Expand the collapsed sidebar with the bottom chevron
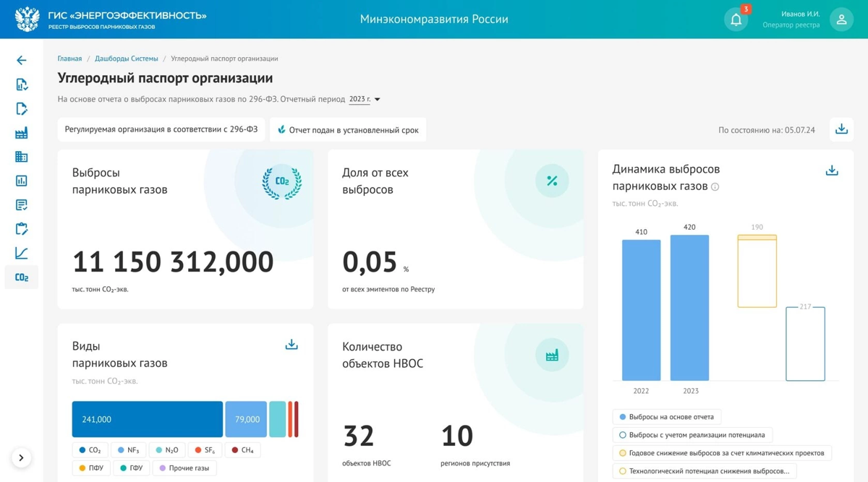Image resolution: width=868 pixels, height=482 pixels. click(21, 457)
